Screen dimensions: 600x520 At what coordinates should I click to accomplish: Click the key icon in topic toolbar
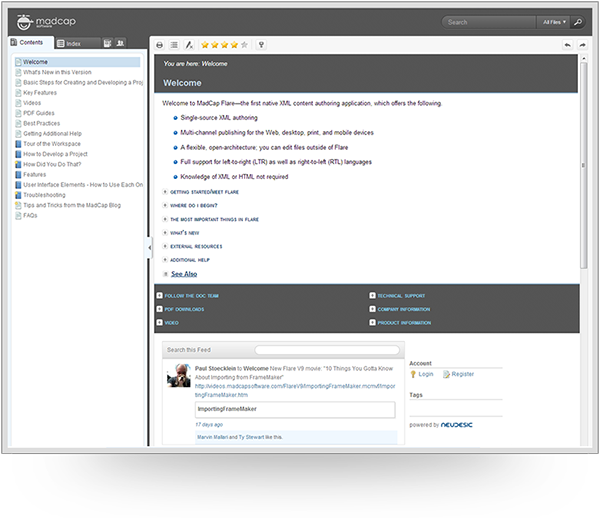click(x=261, y=45)
